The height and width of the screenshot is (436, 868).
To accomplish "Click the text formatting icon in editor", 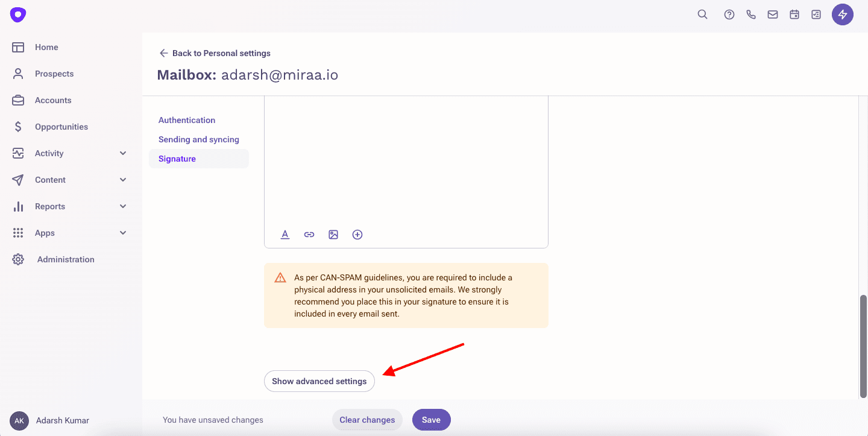I will click(285, 235).
